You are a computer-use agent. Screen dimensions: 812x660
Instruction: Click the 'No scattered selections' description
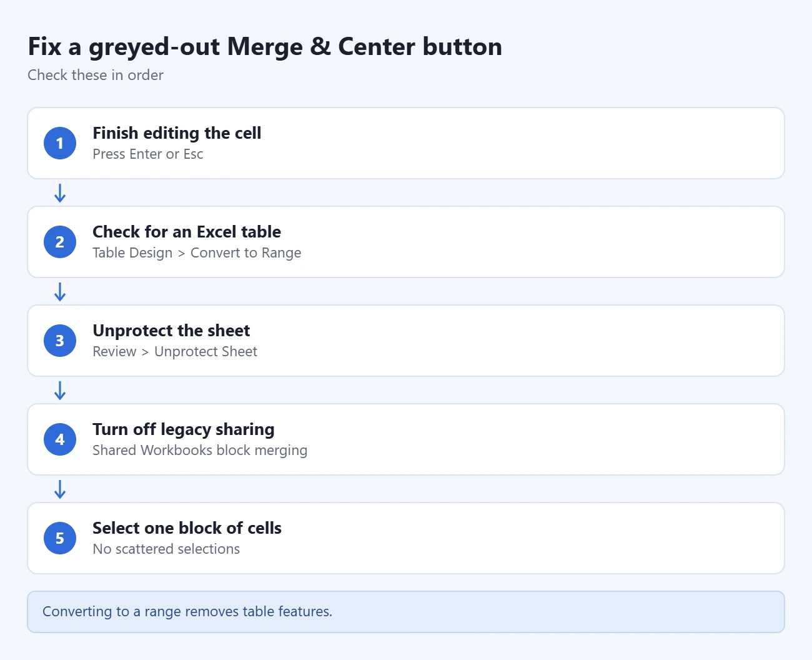166,549
